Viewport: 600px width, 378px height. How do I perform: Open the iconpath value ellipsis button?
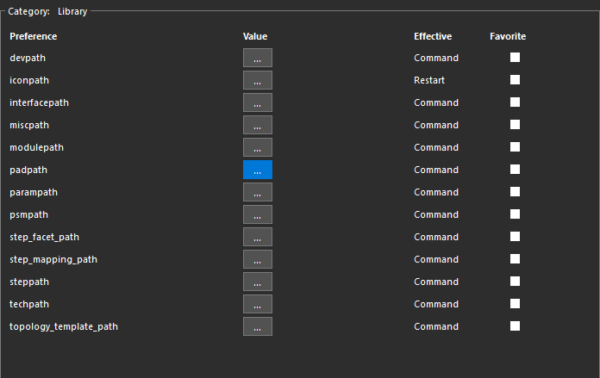pyautogui.click(x=258, y=80)
